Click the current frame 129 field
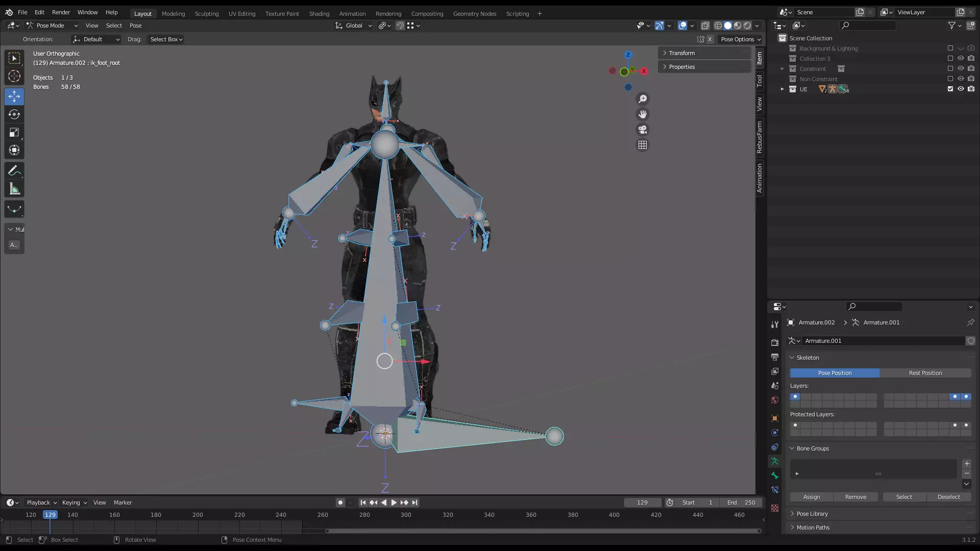Image resolution: width=980 pixels, height=551 pixels. click(642, 503)
